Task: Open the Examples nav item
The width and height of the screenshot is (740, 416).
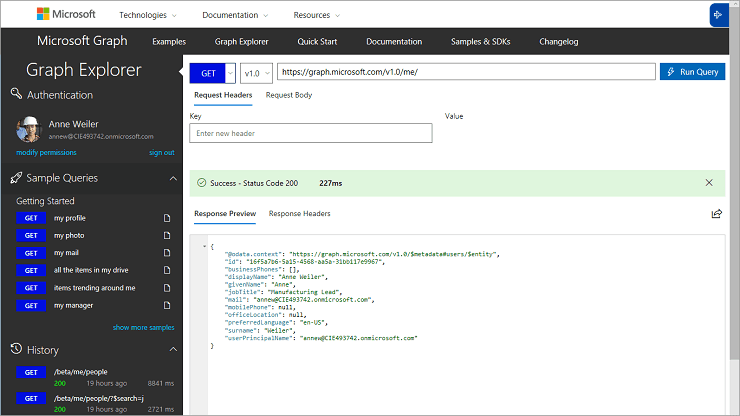Action: coord(169,42)
